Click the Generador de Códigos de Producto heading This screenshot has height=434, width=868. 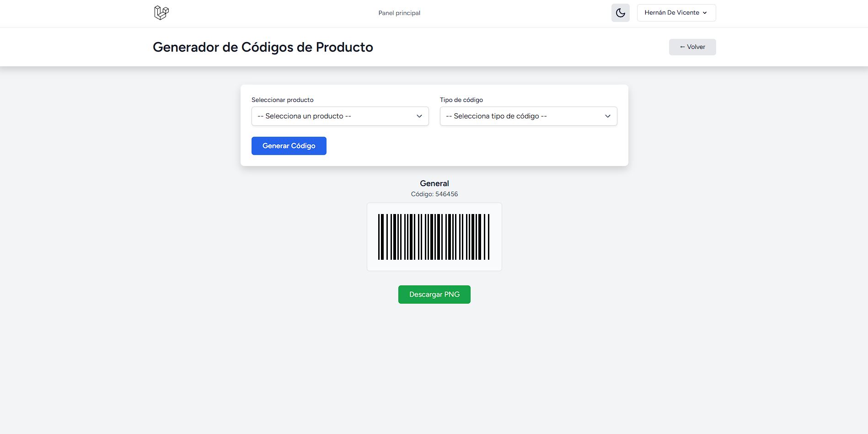tap(263, 47)
